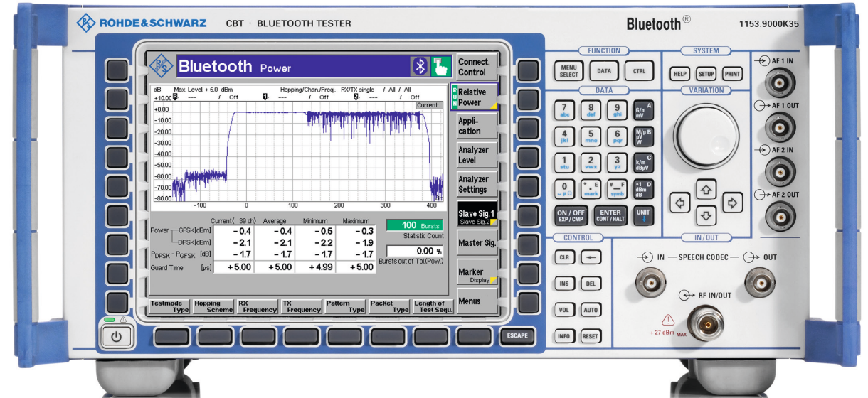Click numeric key 4 jkl
Image resolution: width=868 pixels, height=398 pixels.
[564, 136]
